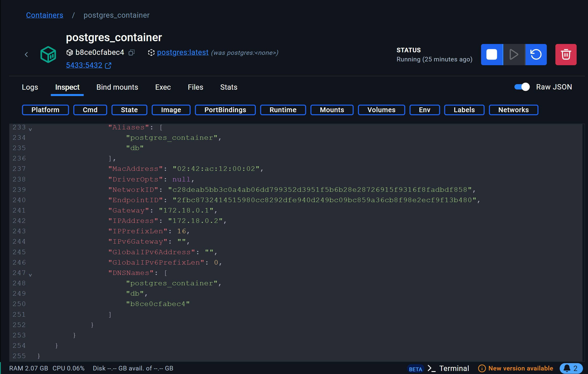Switch to the Logs tab
The width and height of the screenshot is (588, 374).
coord(30,87)
